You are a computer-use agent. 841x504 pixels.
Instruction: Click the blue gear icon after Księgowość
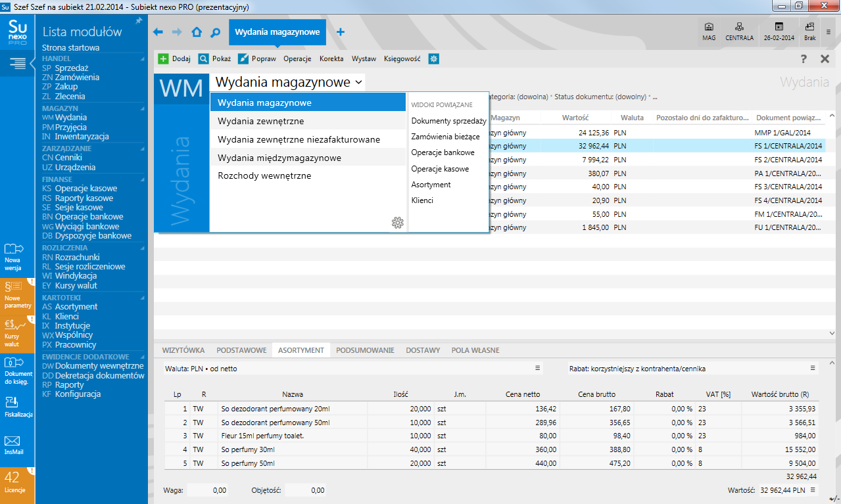[433, 58]
